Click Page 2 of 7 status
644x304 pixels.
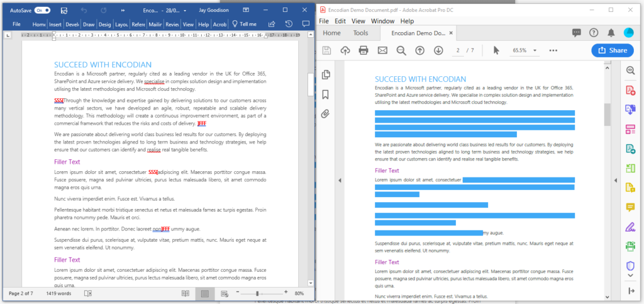click(21, 293)
